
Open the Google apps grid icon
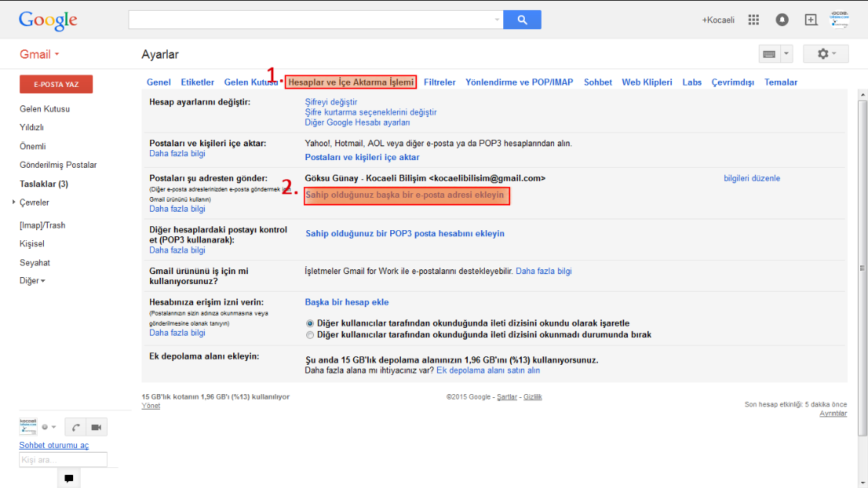click(x=753, y=20)
